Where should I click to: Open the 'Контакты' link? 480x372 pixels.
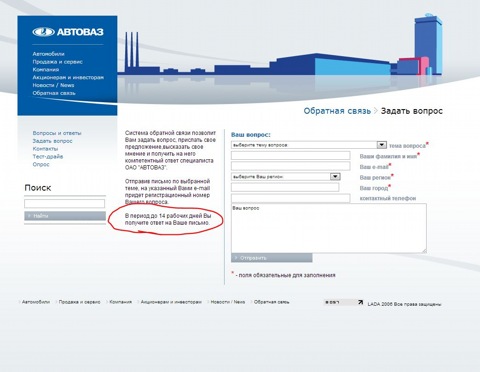(x=45, y=149)
